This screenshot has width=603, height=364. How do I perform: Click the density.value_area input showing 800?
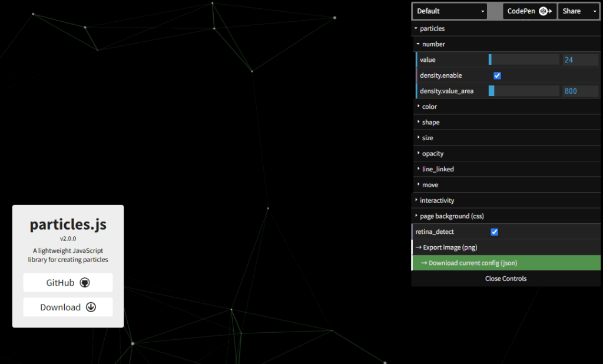tap(580, 91)
